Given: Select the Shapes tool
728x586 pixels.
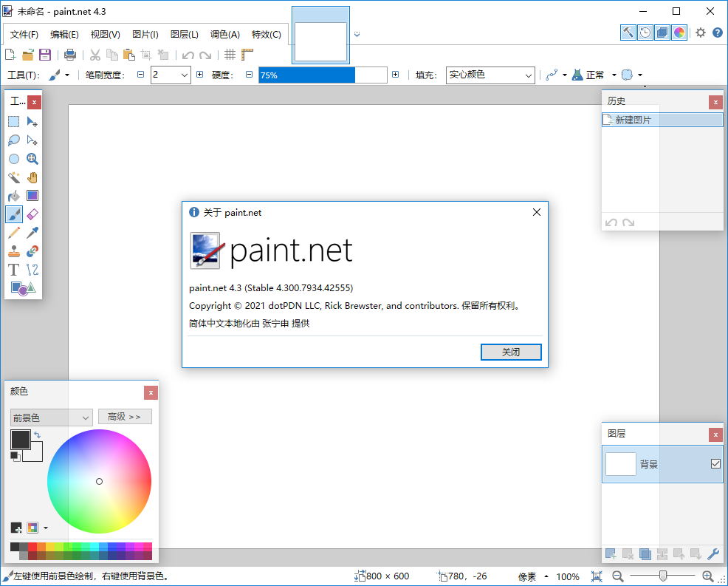Looking at the screenshot, I should click(23, 289).
